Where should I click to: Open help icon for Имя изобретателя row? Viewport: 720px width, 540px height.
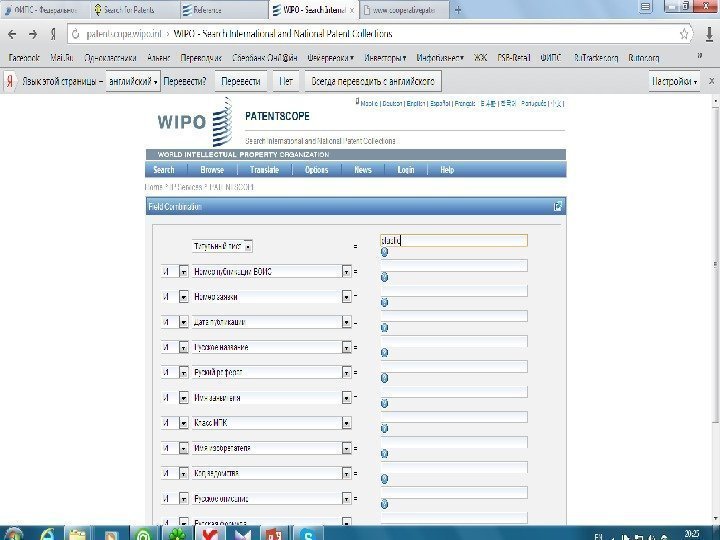[384, 454]
